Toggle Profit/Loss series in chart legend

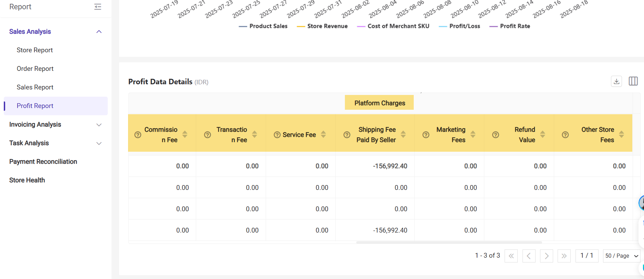[x=459, y=26]
